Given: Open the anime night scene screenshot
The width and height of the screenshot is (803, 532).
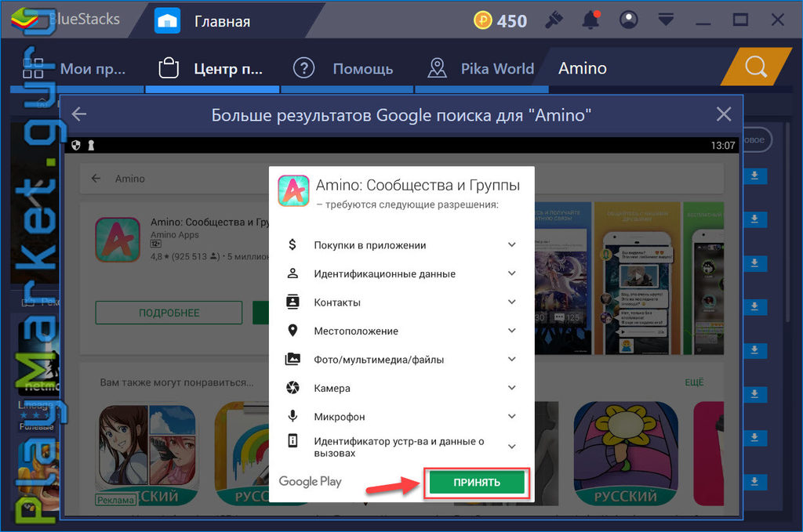Looking at the screenshot, I should click(x=562, y=278).
